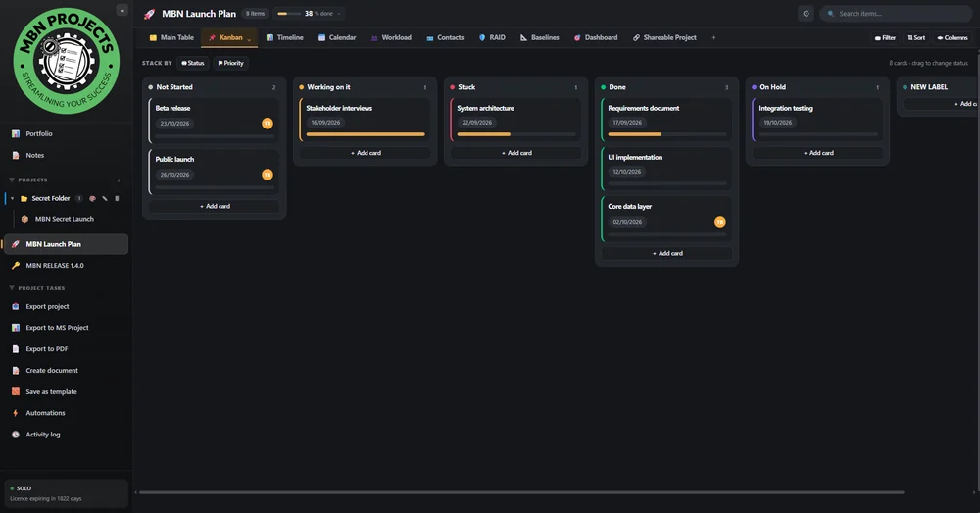The image size is (980, 513).
Task: Collapse the Secret Folder tree arrow
Action: (12, 198)
